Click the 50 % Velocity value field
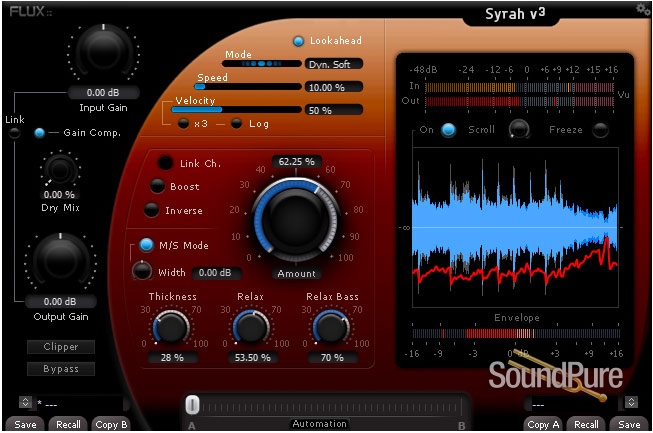 pyautogui.click(x=334, y=110)
